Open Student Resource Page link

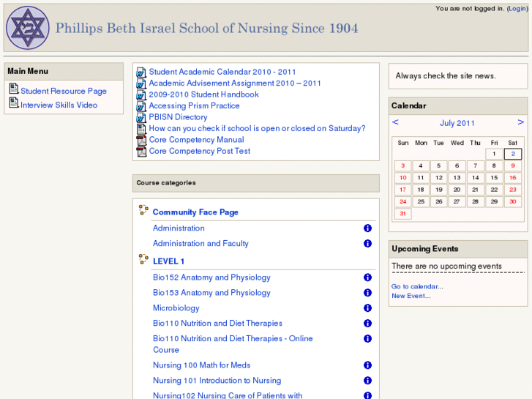click(64, 91)
